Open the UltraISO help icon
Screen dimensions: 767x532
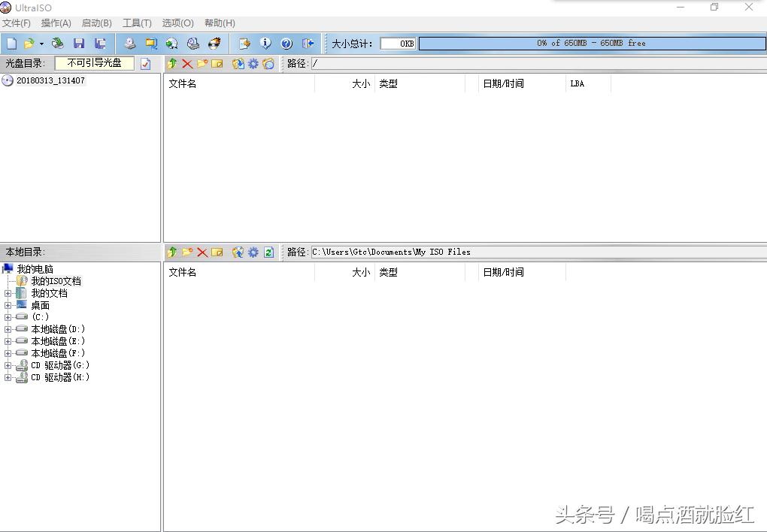point(286,43)
